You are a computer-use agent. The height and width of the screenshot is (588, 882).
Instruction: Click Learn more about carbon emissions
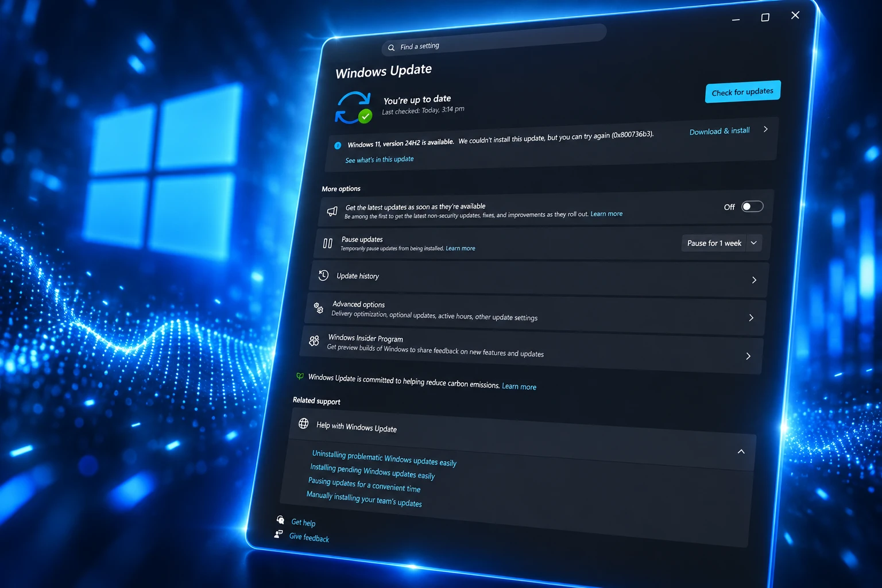point(519,386)
